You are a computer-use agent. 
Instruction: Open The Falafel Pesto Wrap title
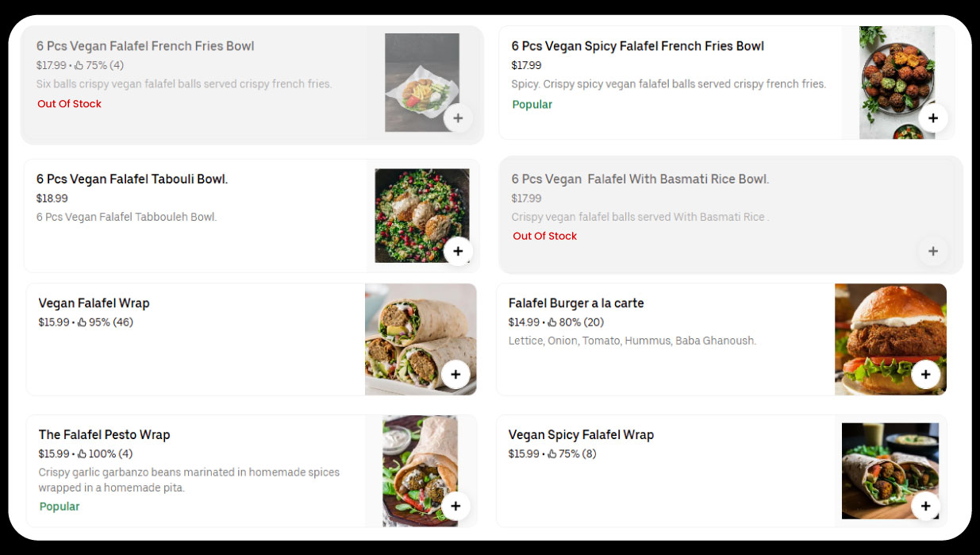pyautogui.click(x=104, y=435)
